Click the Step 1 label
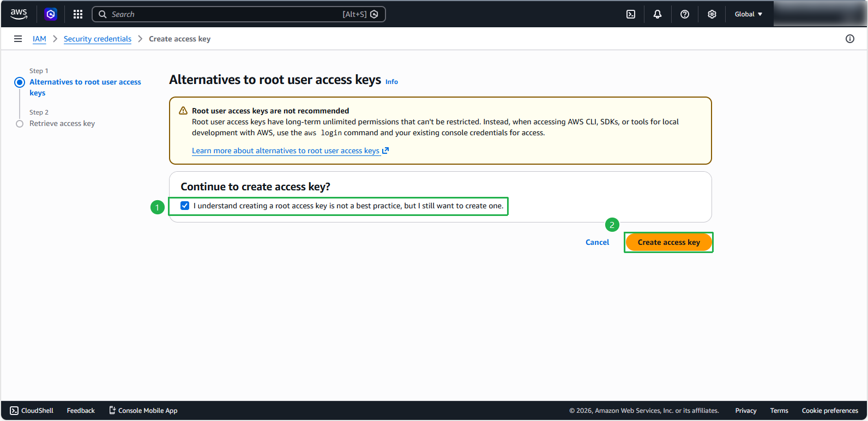This screenshot has height=421, width=868. (39, 71)
